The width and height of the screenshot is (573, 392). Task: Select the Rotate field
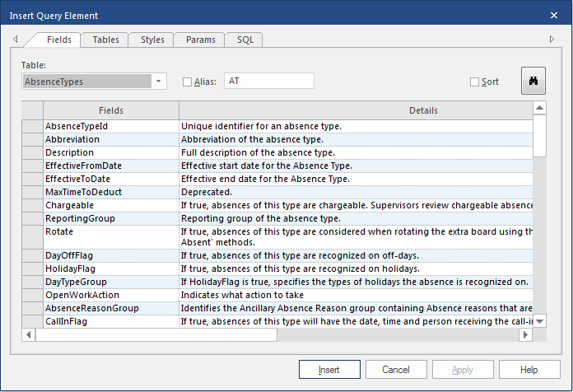click(x=111, y=237)
